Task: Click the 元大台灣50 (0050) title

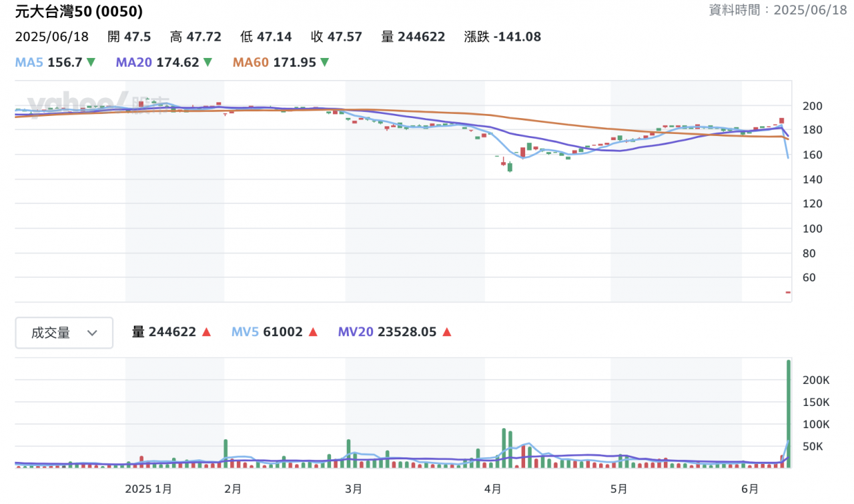Action: (79, 11)
